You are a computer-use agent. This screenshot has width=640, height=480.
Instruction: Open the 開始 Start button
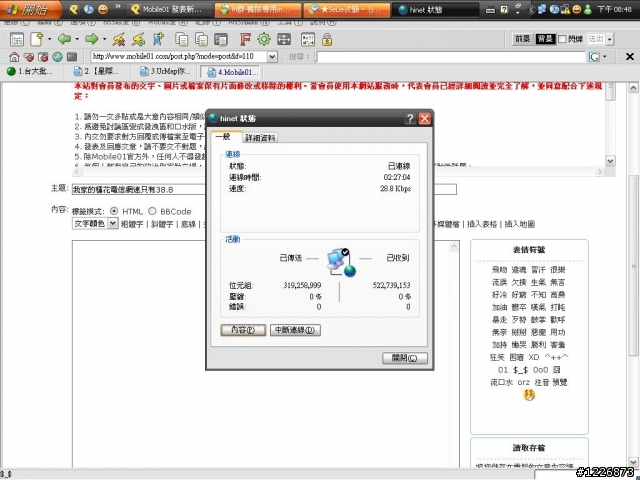(x=31, y=9)
